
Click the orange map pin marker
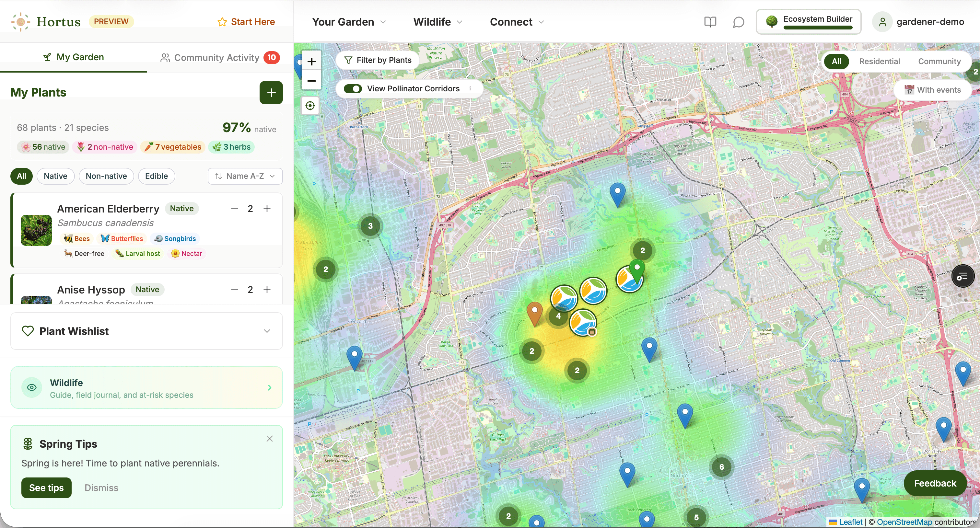tap(534, 314)
